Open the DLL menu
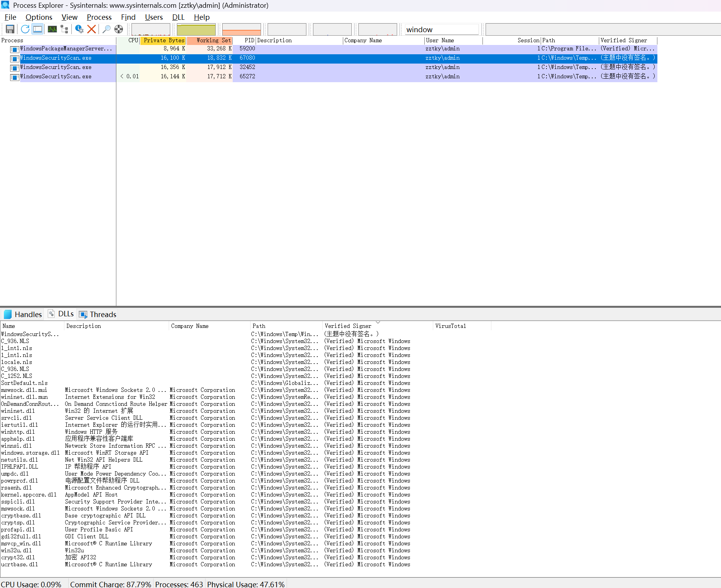Screen dimensions: 721x588 pyautogui.click(x=178, y=17)
